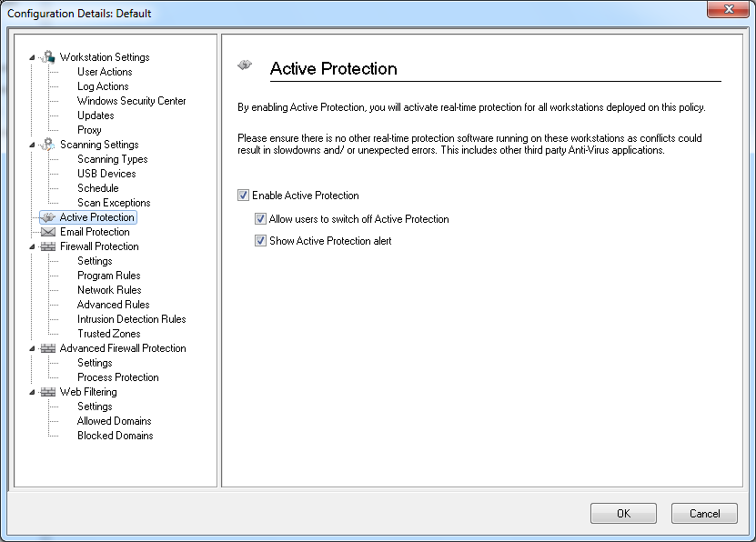This screenshot has height=542, width=756.
Task: Click the Active Protection tree icon
Action: coord(48,217)
